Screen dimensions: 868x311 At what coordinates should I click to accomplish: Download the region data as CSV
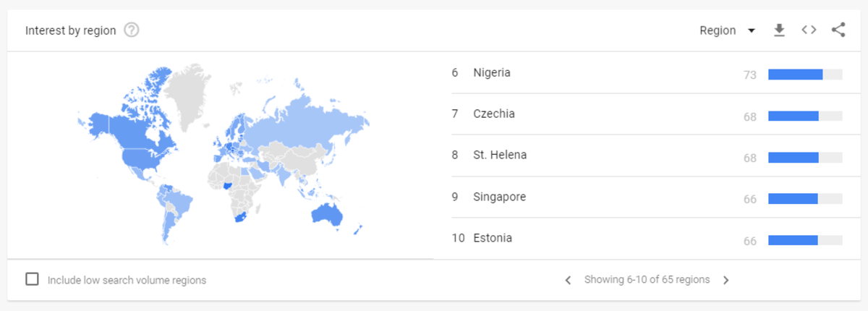click(779, 30)
